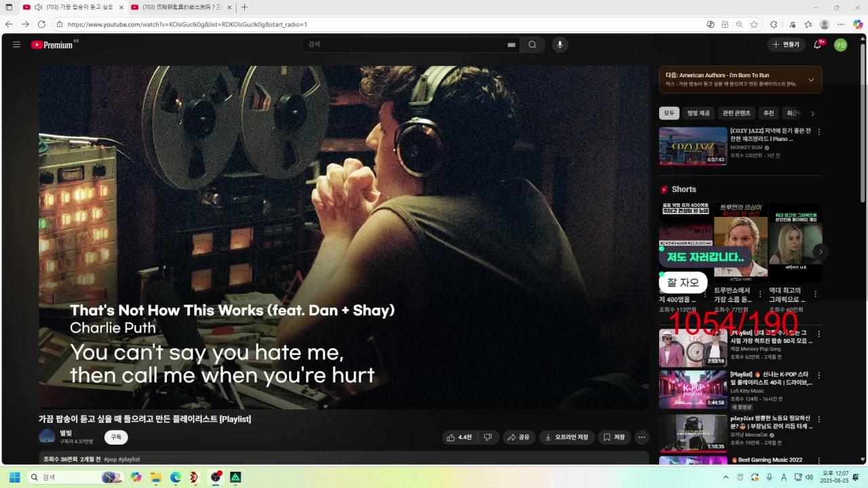Image resolution: width=868 pixels, height=488 pixels.
Task: Open the green account avatar menu
Action: pyautogui.click(x=840, y=45)
